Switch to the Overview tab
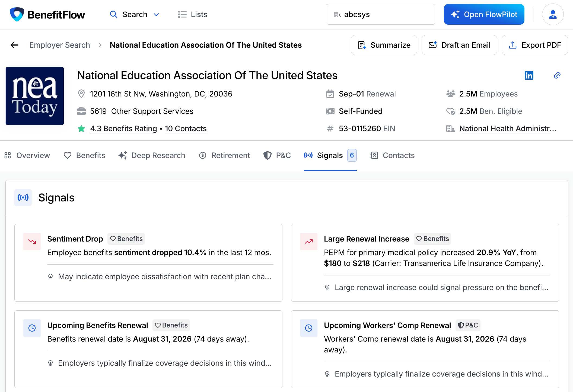This screenshot has height=392, width=573. 27,155
